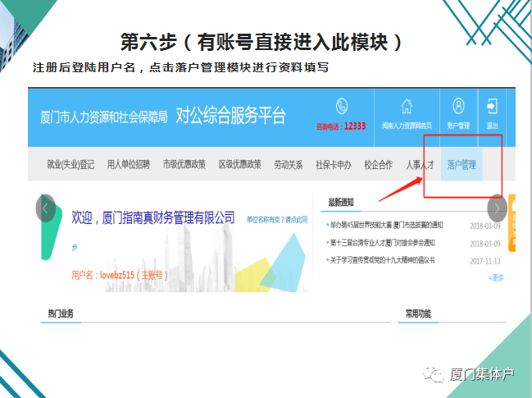
Task: Open the 校企合作 menu item
Action: 378,165
